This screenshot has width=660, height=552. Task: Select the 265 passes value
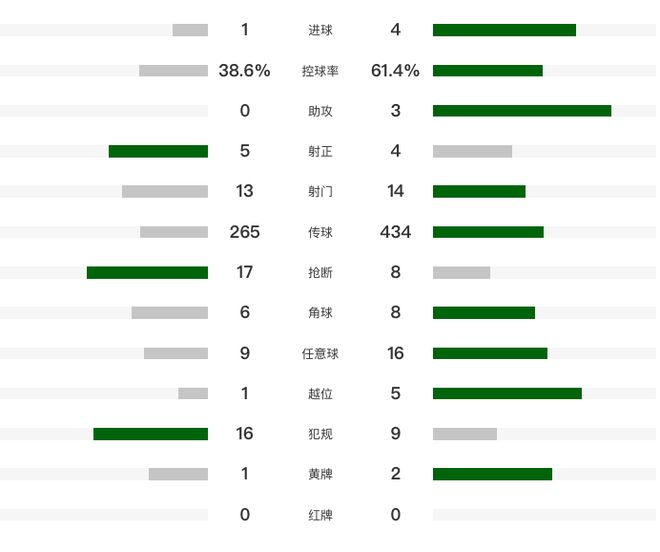tap(244, 232)
